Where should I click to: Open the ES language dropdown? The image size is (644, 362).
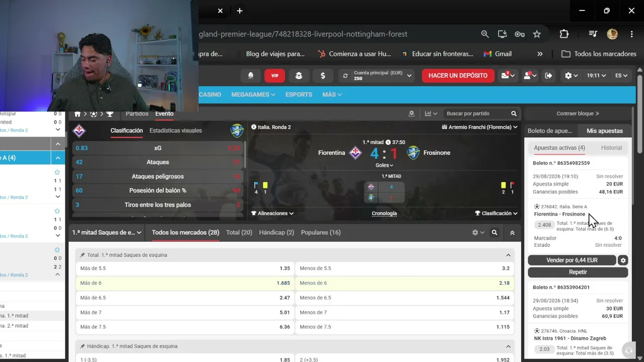(x=621, y=75)
